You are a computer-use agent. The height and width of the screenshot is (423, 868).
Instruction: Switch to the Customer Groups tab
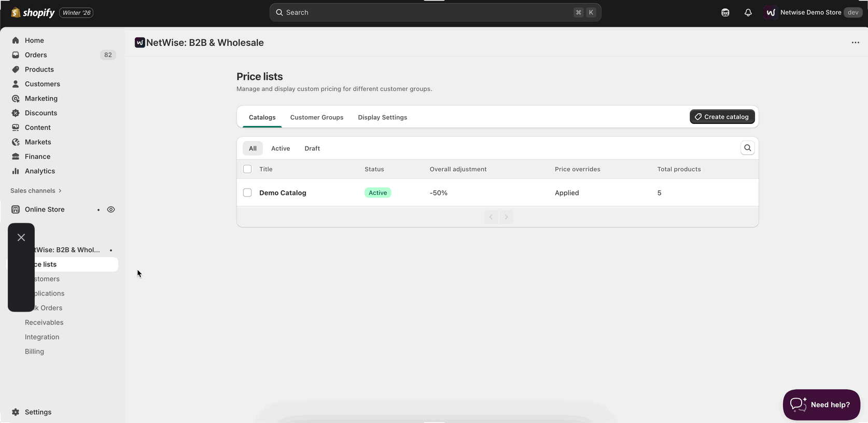(x=317, y=117)
